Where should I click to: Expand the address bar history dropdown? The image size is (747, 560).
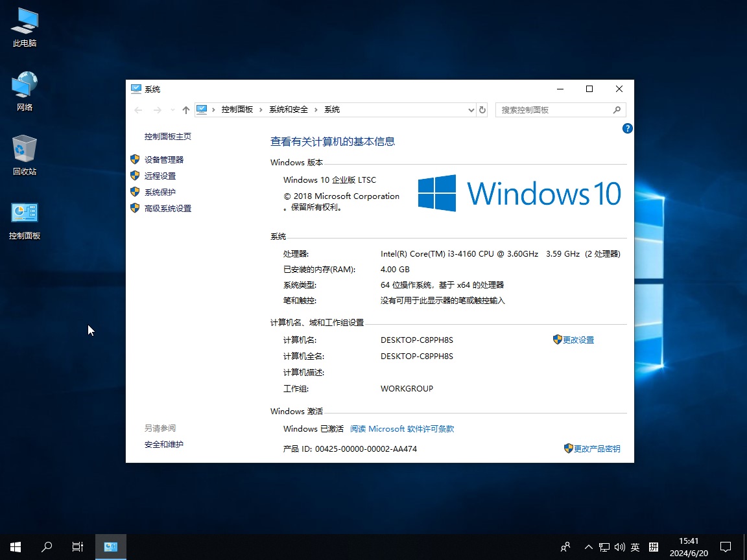[471, 110]
